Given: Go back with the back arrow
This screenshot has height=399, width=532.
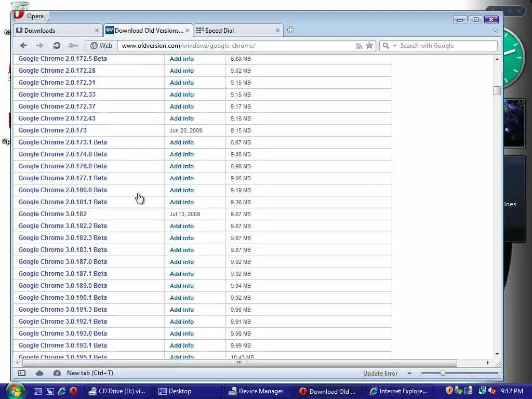Looking at the screenshot, I should 23,46.
